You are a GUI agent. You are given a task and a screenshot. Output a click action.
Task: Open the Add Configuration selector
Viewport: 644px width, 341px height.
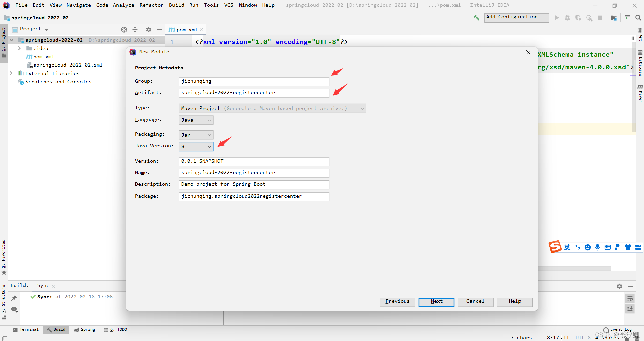pos(516,17)
